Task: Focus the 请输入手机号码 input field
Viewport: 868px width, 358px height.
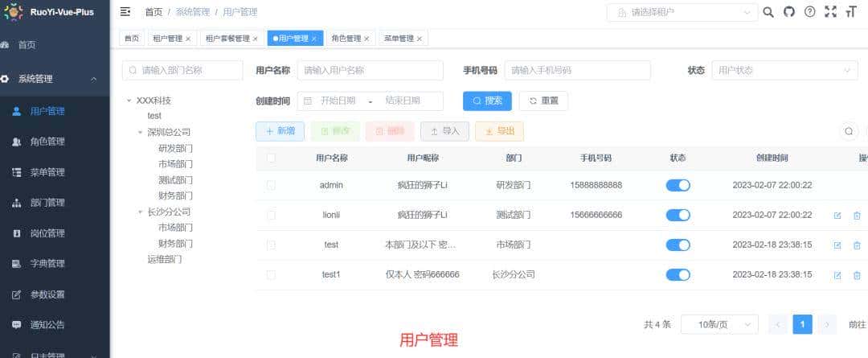Action: pyautogui.click(x=577, y=70)
